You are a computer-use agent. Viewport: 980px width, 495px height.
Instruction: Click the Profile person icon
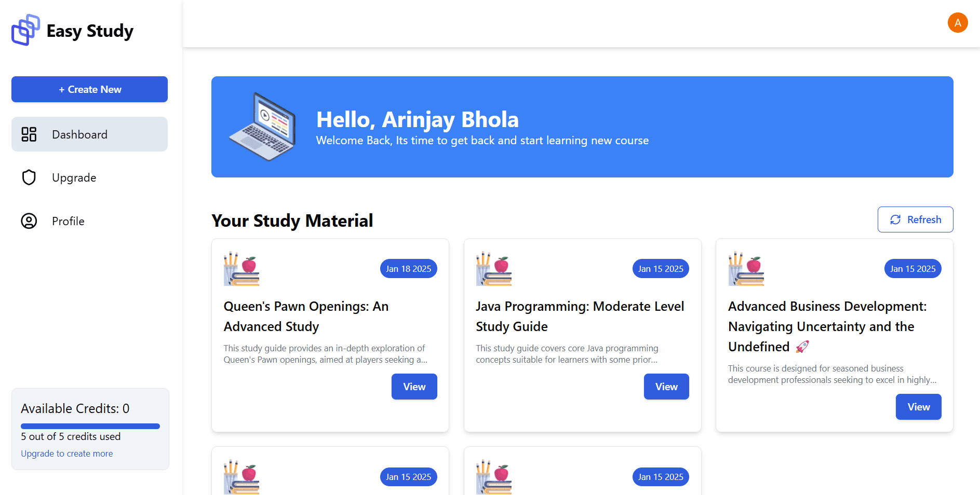click(29, 221)
